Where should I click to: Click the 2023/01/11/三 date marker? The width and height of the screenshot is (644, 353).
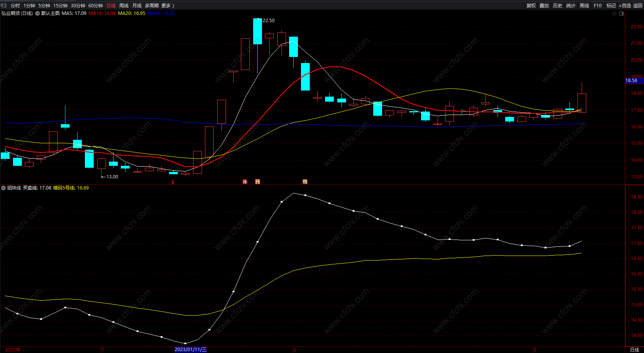coord(190,350)
